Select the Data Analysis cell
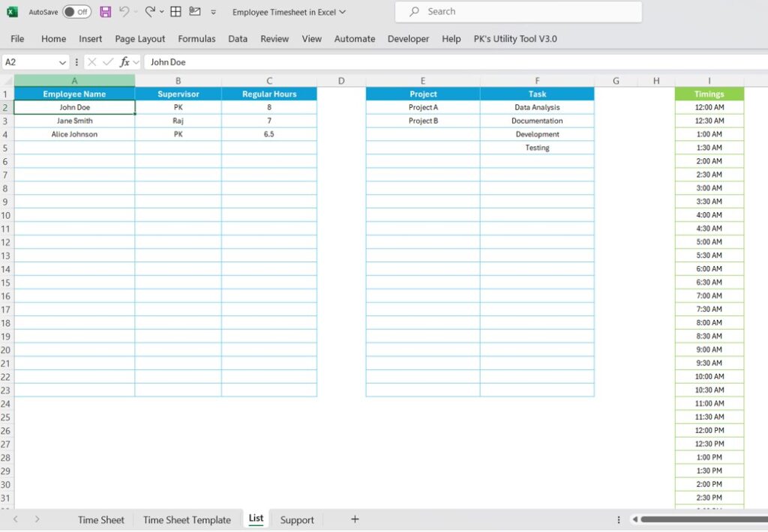Screen dimensions: 768x532 (x=537, y=107)
